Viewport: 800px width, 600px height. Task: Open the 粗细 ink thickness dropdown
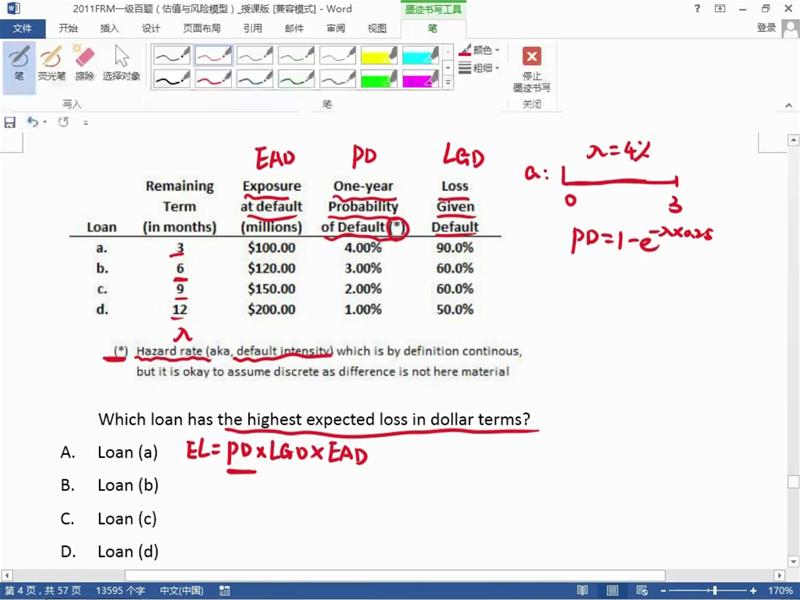(480, 67)
